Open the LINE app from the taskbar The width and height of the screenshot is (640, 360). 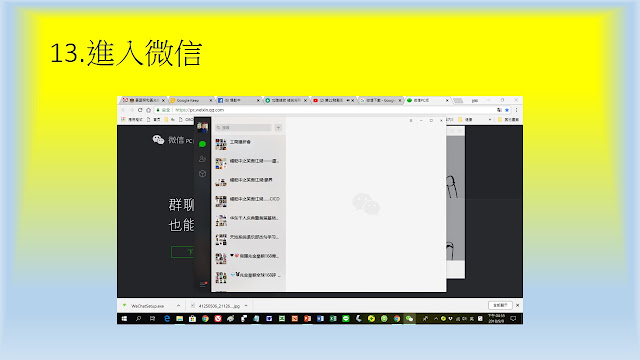[x=346, y=319]
